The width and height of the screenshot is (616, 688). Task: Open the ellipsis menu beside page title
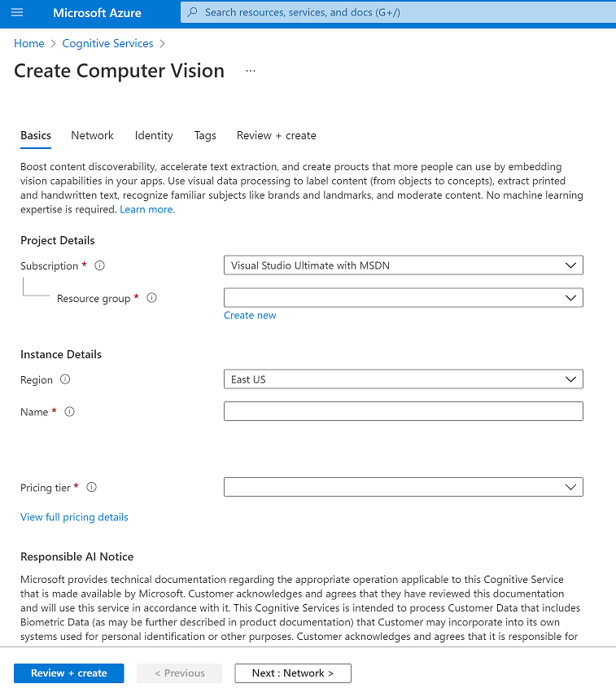point(251,71)
